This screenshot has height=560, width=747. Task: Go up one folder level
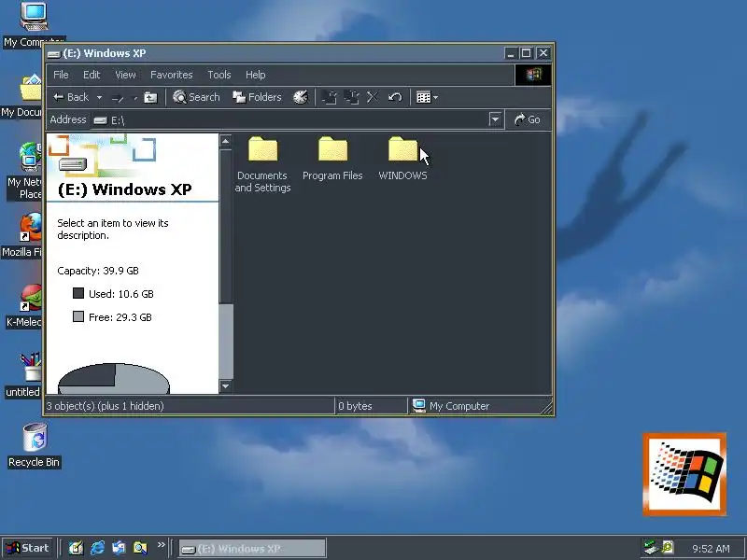pyautogui.click(x=150, y=98)
